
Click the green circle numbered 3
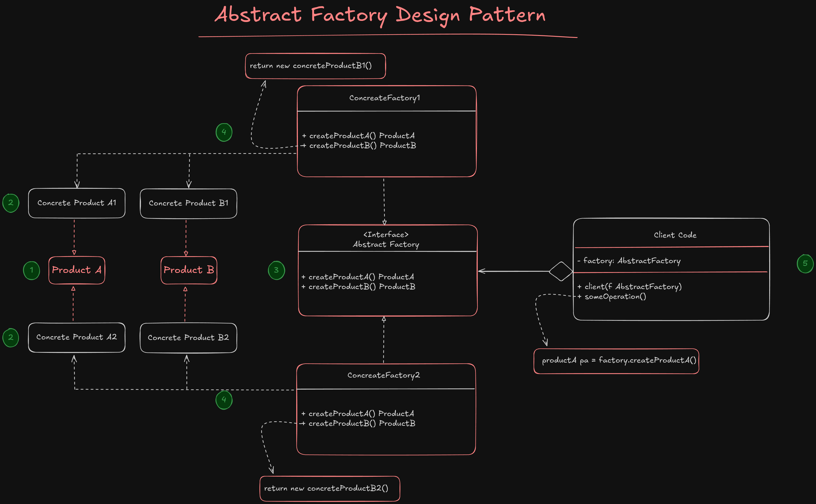click(x=276, y=270)
